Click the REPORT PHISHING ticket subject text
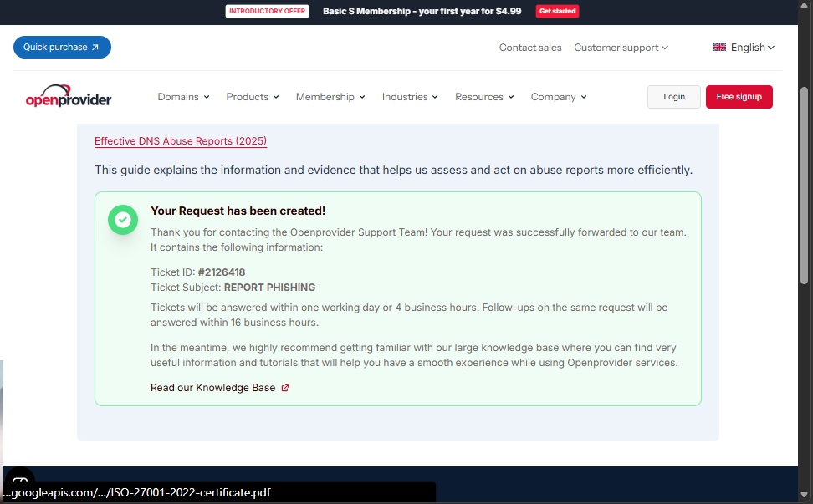813x504 pixels. tap(269, 288)
